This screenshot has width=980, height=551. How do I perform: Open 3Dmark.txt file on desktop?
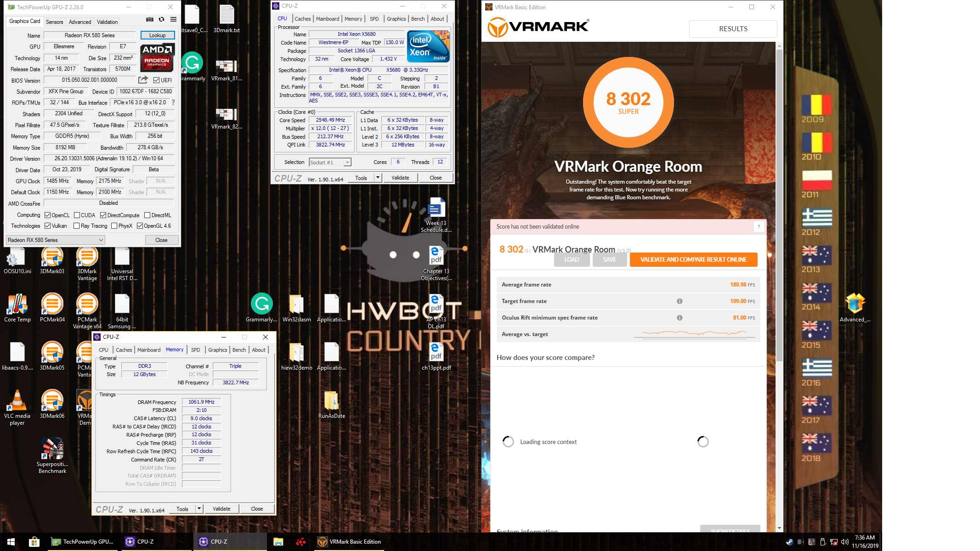227,19
